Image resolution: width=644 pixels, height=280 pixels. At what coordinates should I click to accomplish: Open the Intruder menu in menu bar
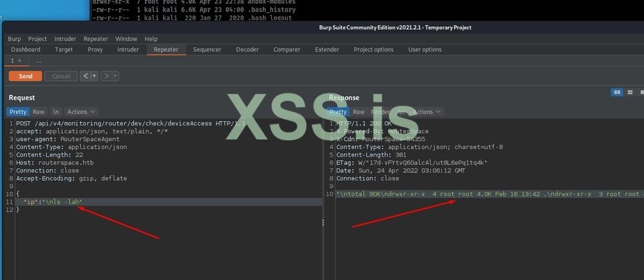[65, 39]
